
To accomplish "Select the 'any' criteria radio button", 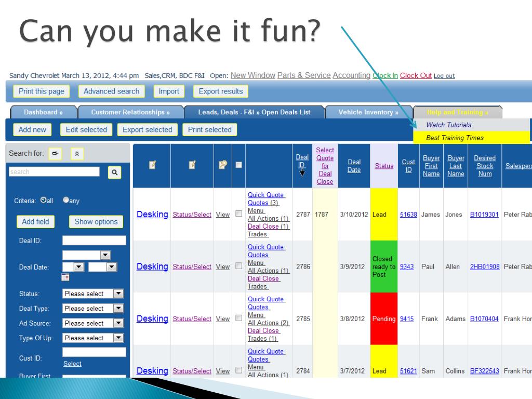I will [66, 200].
